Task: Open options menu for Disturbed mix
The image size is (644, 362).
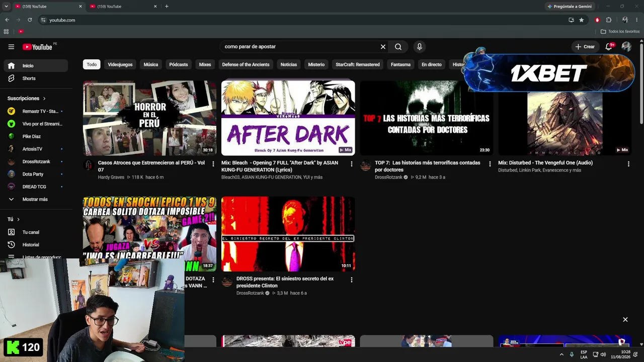Action: click(628, 164)
